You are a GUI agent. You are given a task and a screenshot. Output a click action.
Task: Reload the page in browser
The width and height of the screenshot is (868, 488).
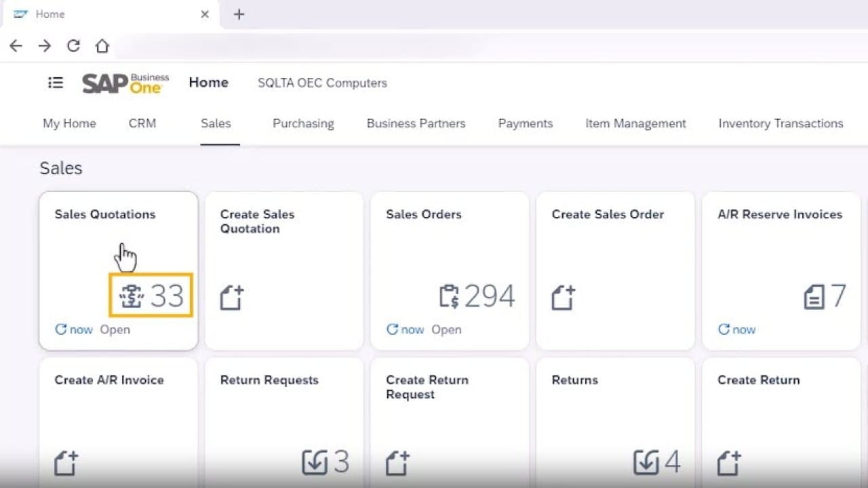pyautogui.click(x=73, y=46)
